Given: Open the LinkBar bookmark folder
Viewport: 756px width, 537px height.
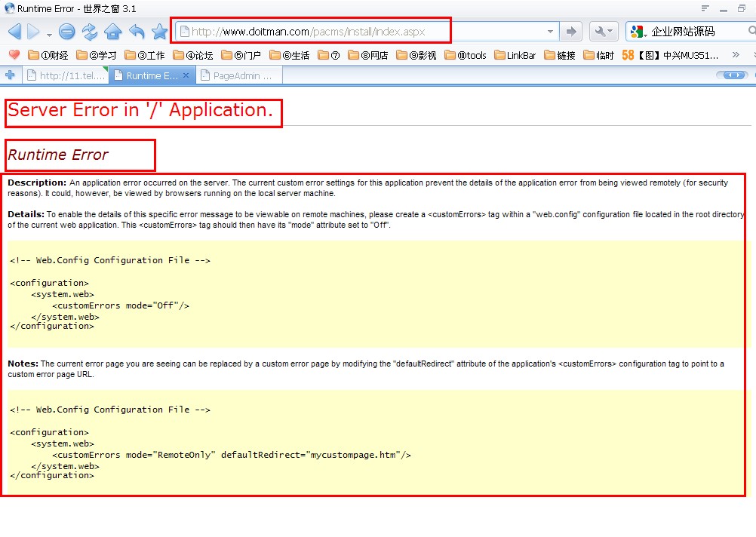Looking at the screenshot, I should tap(515, 55).
